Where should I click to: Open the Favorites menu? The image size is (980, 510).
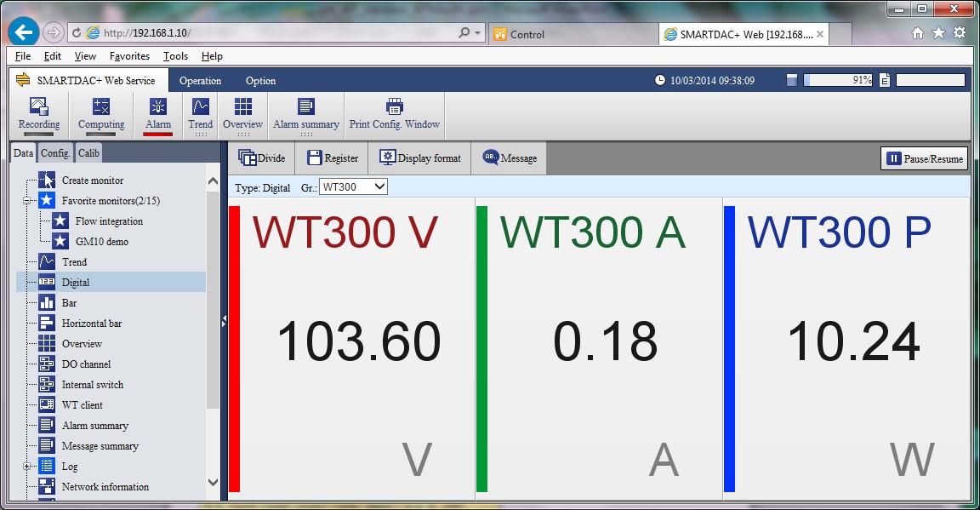(129, 56)
